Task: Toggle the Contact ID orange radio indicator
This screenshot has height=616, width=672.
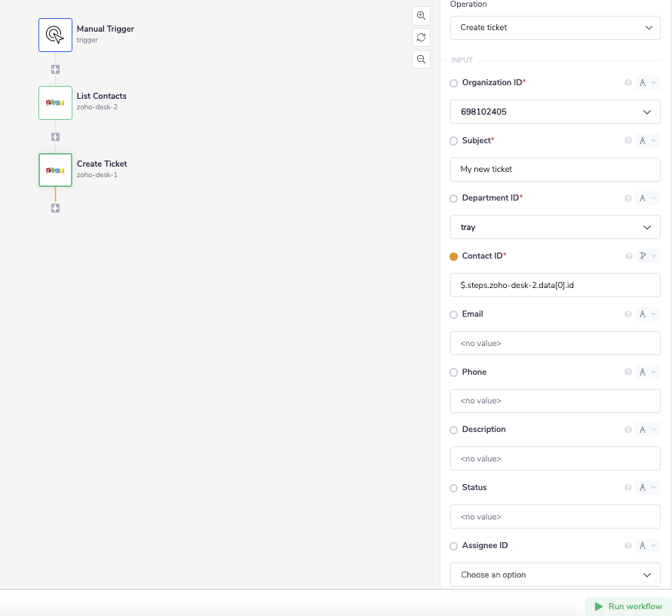Action: [x=453, y=256]
